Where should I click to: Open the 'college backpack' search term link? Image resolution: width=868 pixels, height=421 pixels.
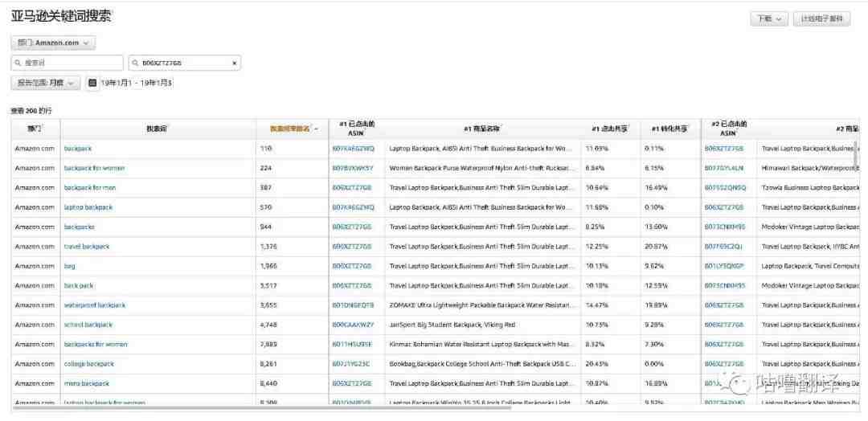click(89, 364)
